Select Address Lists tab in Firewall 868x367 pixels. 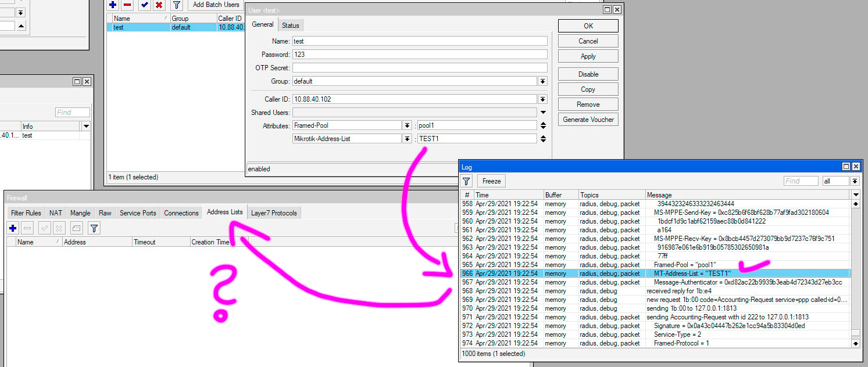225,212
